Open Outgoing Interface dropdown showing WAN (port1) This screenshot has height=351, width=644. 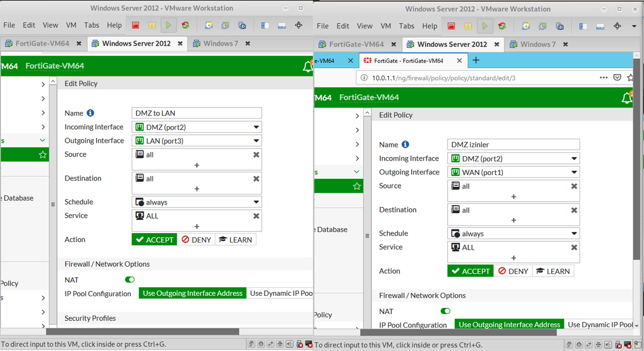514,172
